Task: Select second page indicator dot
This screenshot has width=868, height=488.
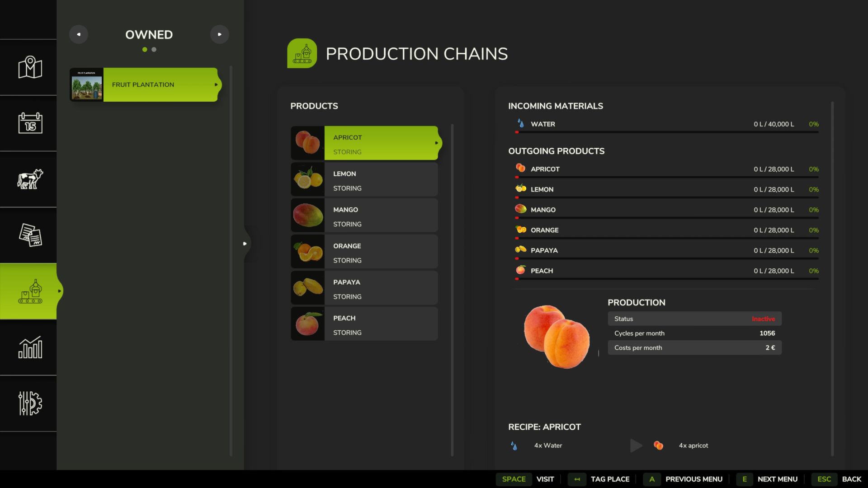Action: click(154, 50)
